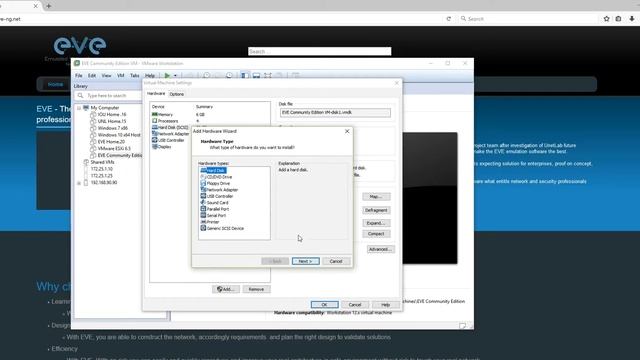The height and width of the screenshot is (360, 640).
Task: Power on the VM with green play icon
Action: click(x=167, y=76)
